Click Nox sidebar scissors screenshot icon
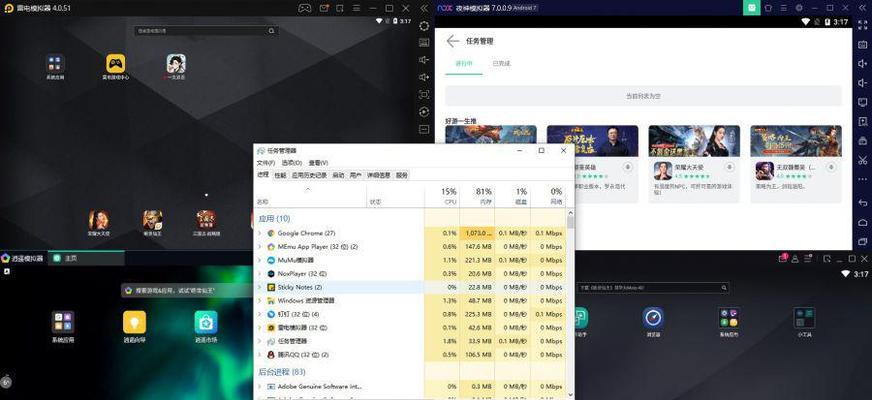This screenshot has width=872, height=400. click(863, 160)
